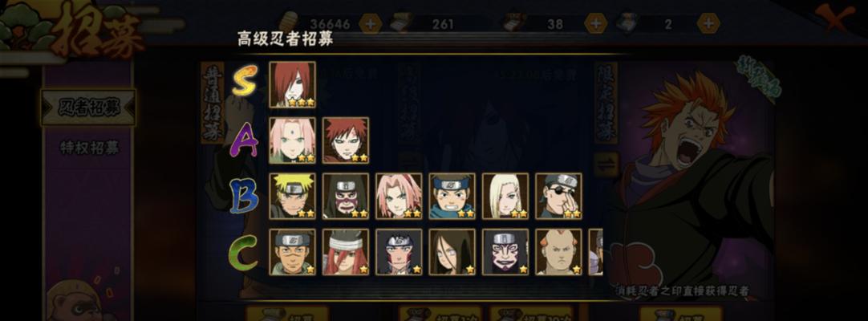Select the A-rank Gaara portrait

pyautogui.click(x=346, y=140)
